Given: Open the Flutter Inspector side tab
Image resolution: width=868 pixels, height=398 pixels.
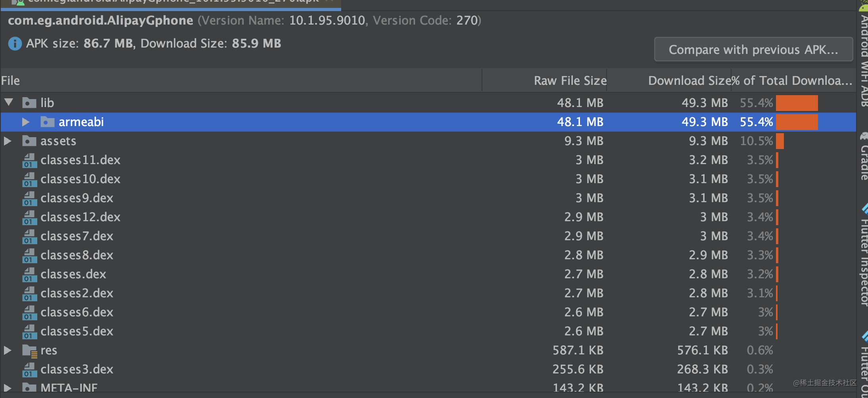Looking at the screenshot, I should coord(863,255).
